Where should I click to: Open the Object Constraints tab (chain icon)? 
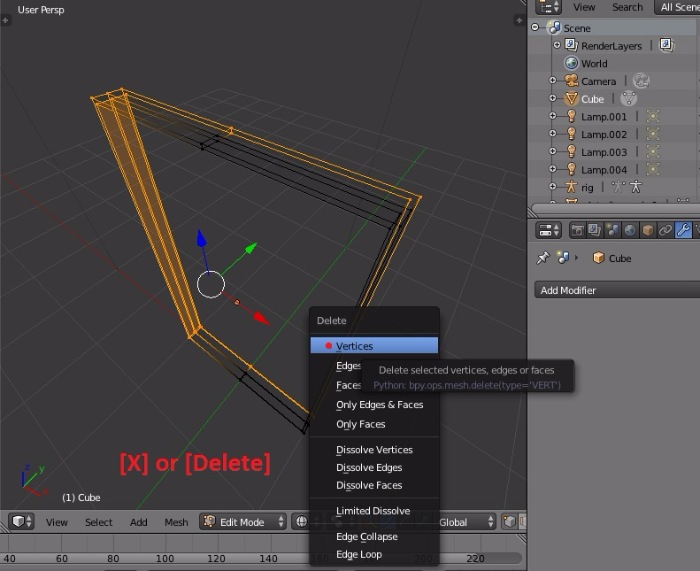point(665,230)
